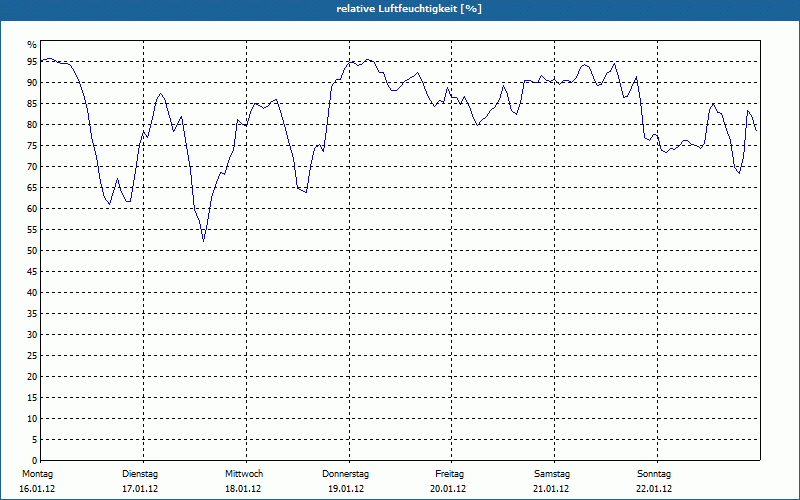This screenshot has width=800, height=500.
Task: Click the lowest humidity dip near 52%
Action: tap(204, 241)
